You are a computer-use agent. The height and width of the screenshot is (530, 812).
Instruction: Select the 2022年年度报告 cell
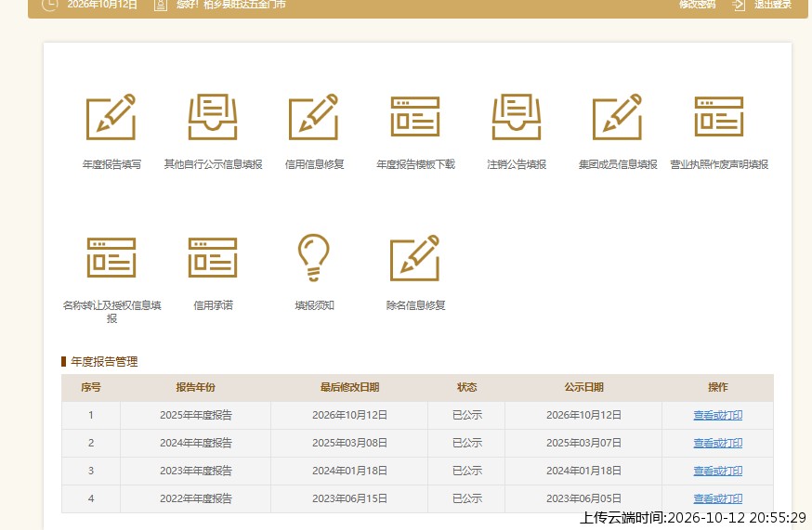point(196,499)
